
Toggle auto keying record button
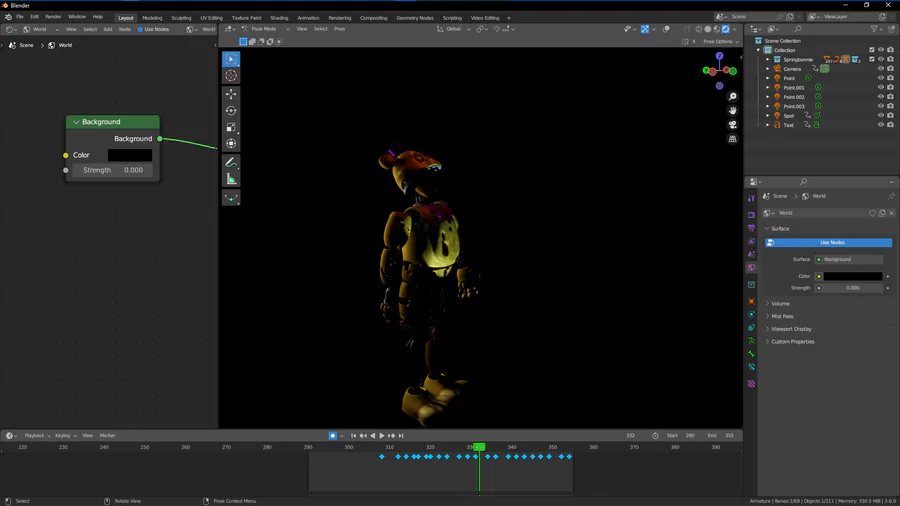[332, 435]
